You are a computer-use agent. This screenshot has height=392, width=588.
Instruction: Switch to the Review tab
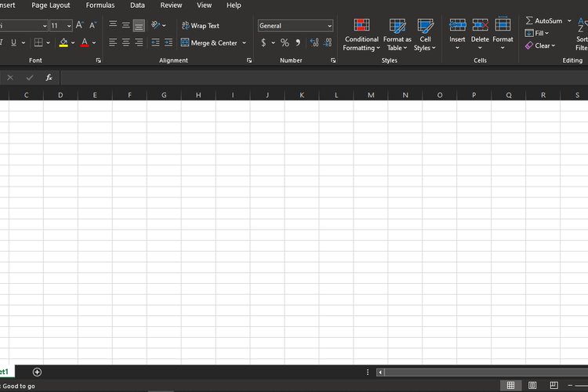click(171, 5)
